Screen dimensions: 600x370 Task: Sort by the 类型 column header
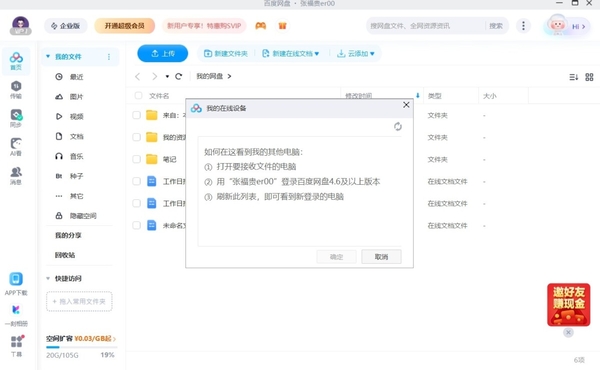(435, 96)
